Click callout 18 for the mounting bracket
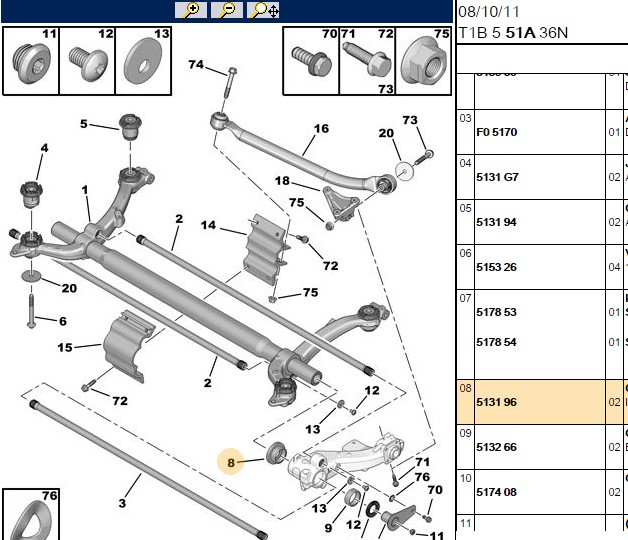 282,181
